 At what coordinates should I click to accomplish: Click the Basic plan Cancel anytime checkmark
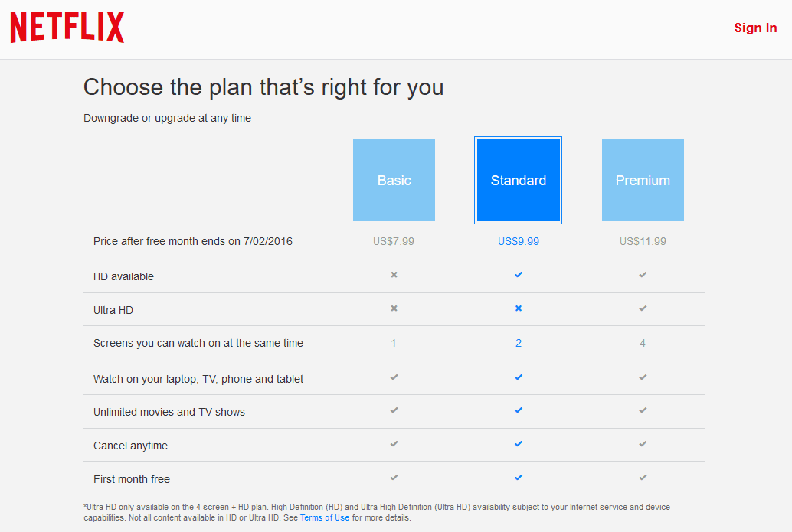[x=394, y=444]
